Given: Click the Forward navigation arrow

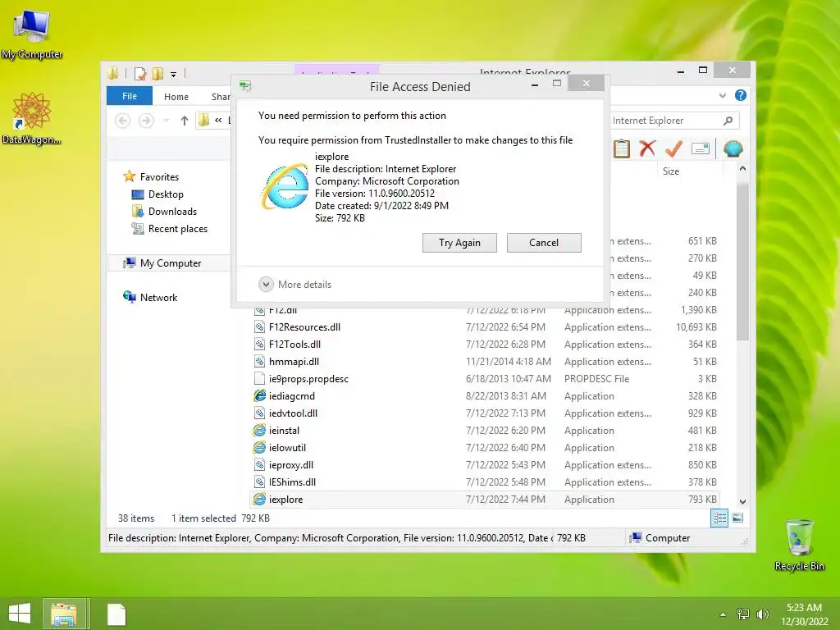Looking at the screenshot, I should (x=146, y=121).
